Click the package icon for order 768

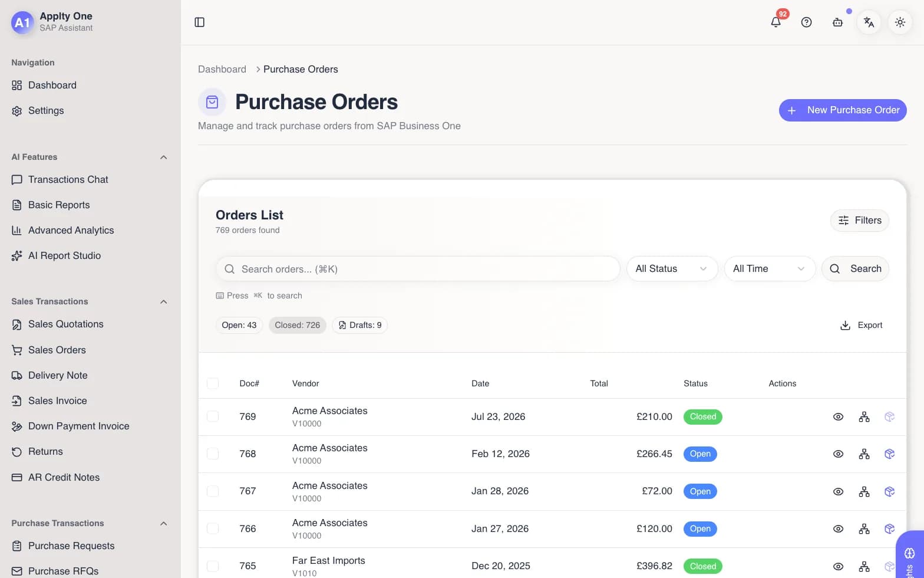pos(890,454)
